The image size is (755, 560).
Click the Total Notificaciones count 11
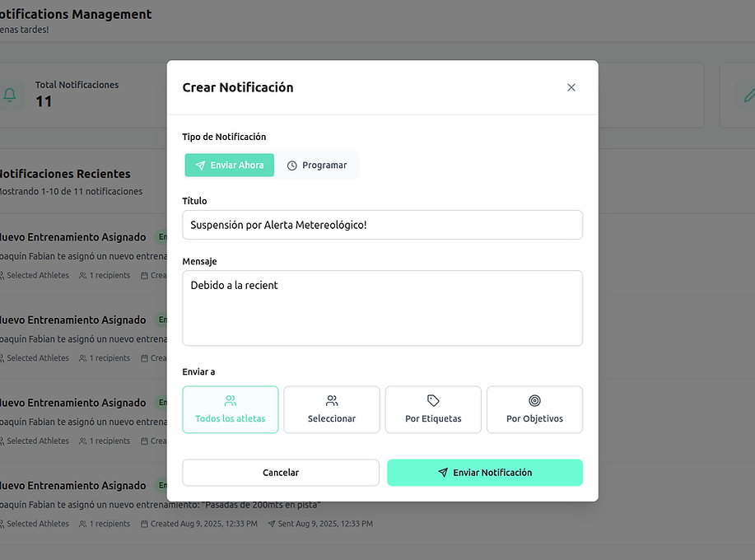coord(44,101)
